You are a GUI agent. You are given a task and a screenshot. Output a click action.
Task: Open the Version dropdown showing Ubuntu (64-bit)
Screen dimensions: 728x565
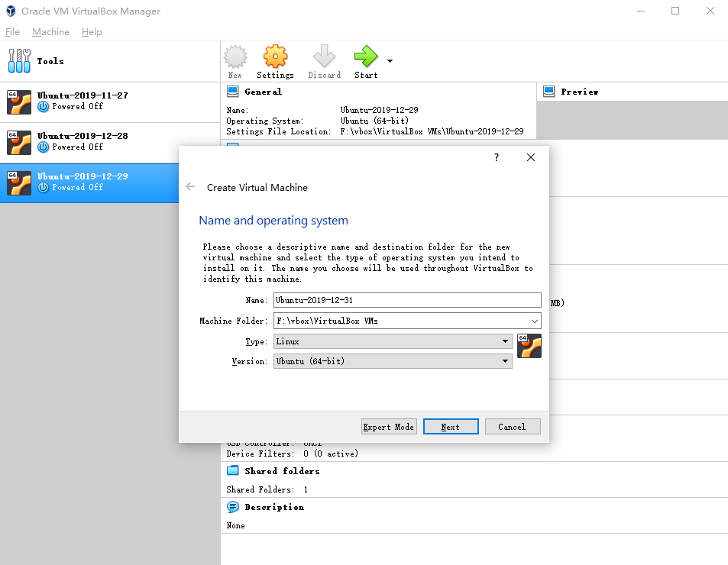[x=393, y=361]
